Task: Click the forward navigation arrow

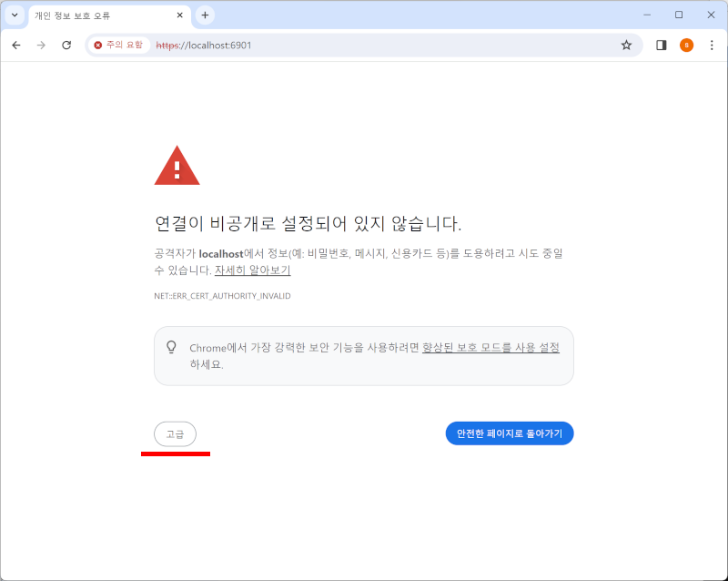Action: pyautogui.click(x=41, y=46)
